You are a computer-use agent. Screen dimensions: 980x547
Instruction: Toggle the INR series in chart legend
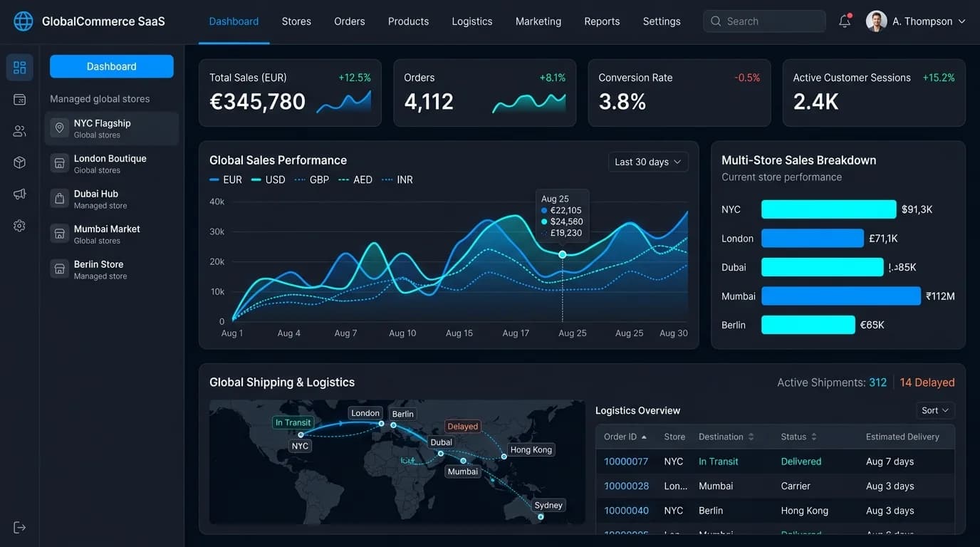pos(397,180)
